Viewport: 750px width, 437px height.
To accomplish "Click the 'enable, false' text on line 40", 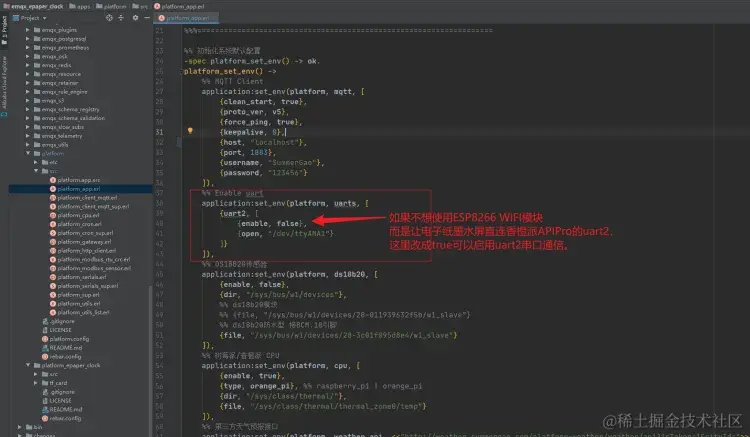I will (271, 223).
